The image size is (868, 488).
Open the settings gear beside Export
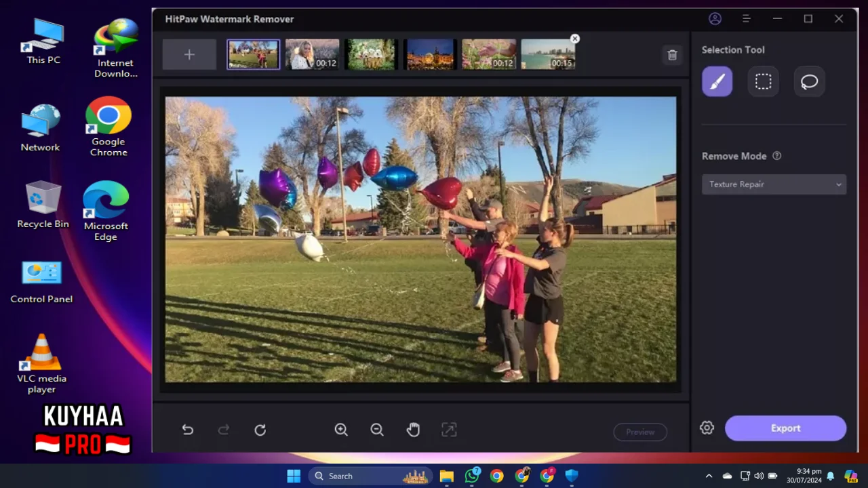coord(707,428)
